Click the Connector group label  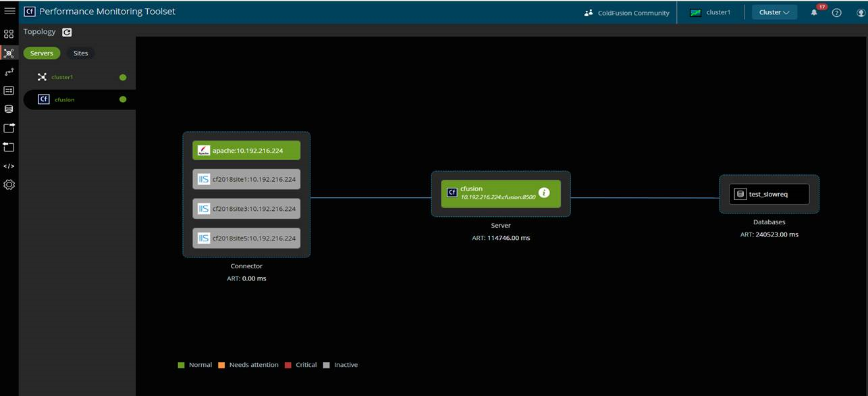tap(246, 266)
